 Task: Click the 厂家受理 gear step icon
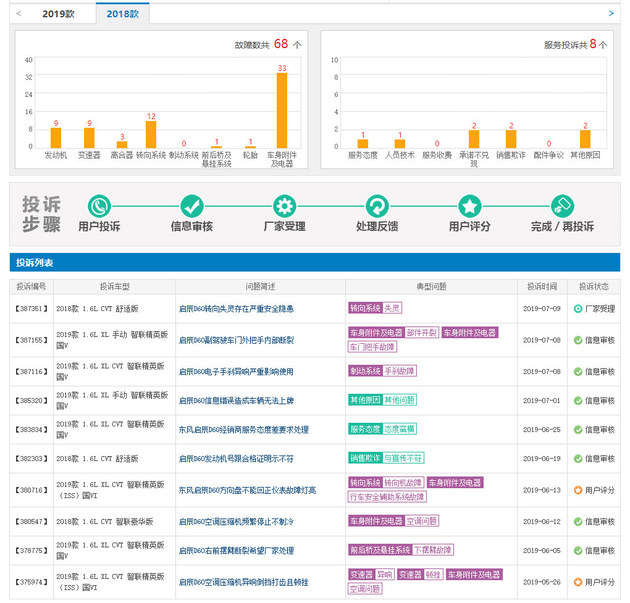click(285, 206)
